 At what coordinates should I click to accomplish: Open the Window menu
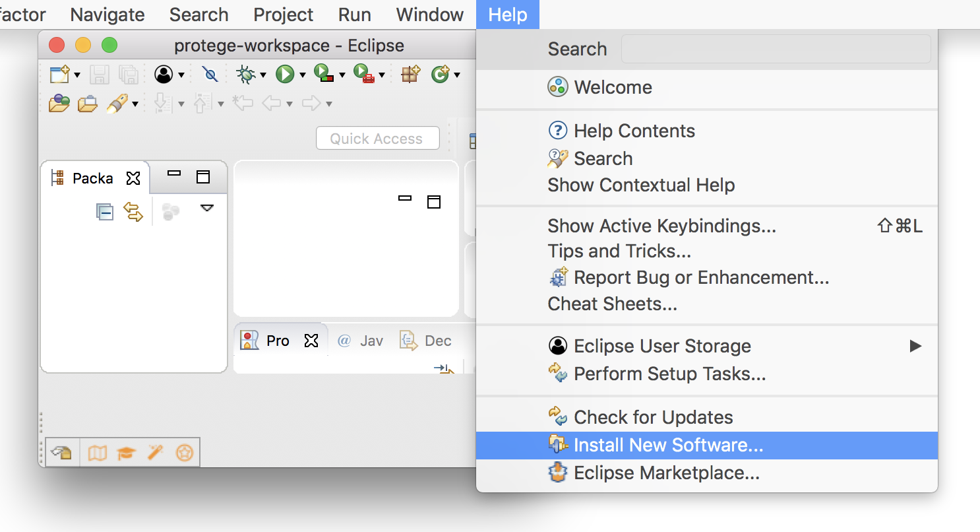pyautogui.click(x=430, y=15)
